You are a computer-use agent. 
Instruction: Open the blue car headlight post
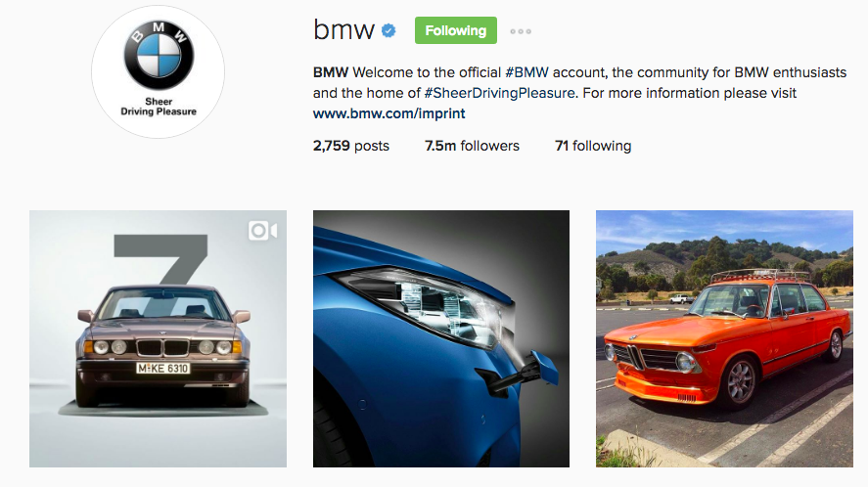coord(441,338)
